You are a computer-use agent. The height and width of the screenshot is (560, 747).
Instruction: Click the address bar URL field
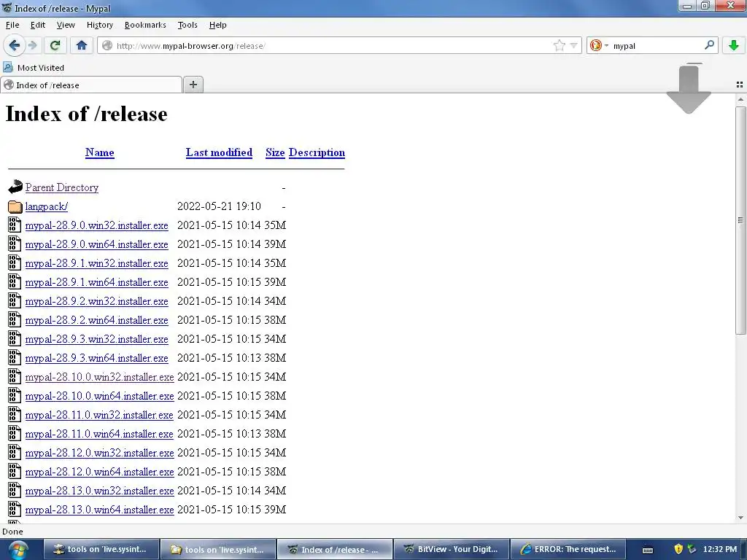(333, 46)
